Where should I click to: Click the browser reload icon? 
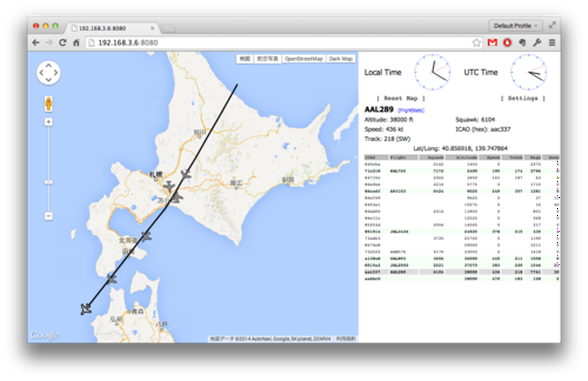(63, 43)
